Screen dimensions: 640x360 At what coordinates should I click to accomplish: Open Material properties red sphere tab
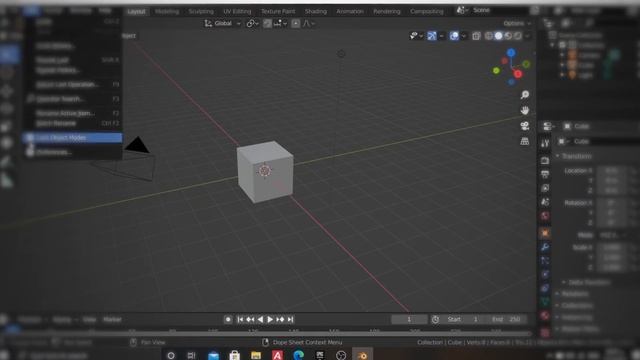(545, 316)
